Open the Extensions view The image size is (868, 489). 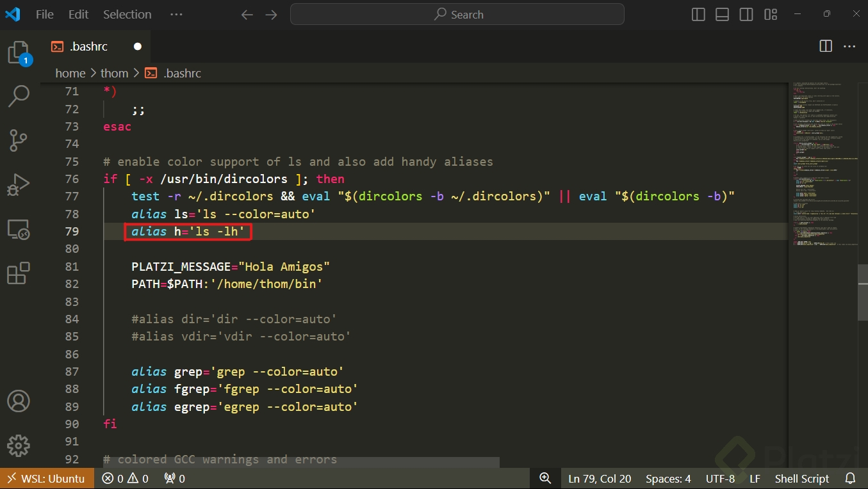[19, 273]
